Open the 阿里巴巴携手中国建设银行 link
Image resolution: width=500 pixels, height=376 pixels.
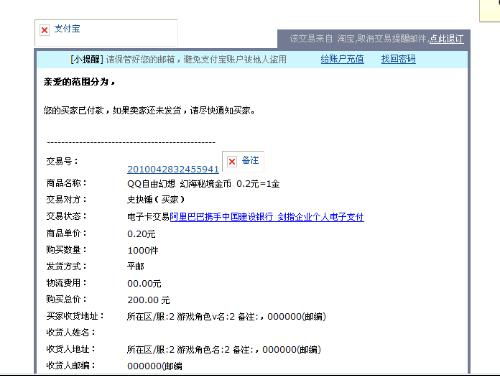click(x=267, y=217)
